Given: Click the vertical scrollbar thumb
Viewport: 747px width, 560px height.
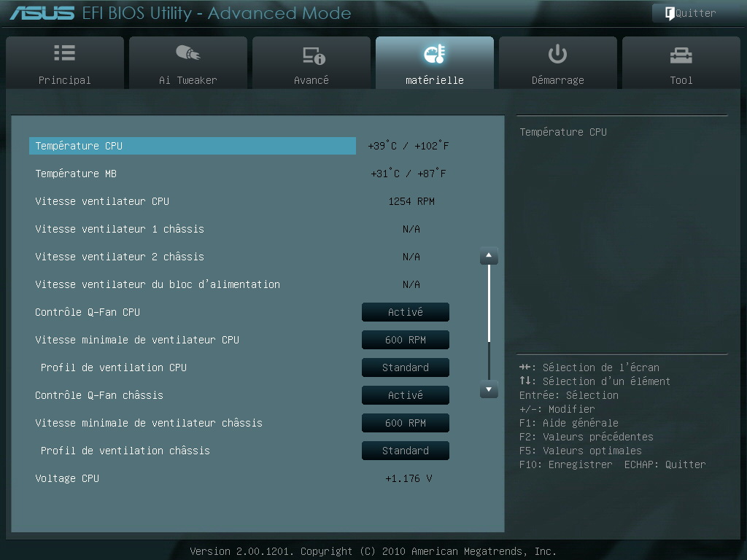Looking at the screenshot, I should click(x=489, y=303).
